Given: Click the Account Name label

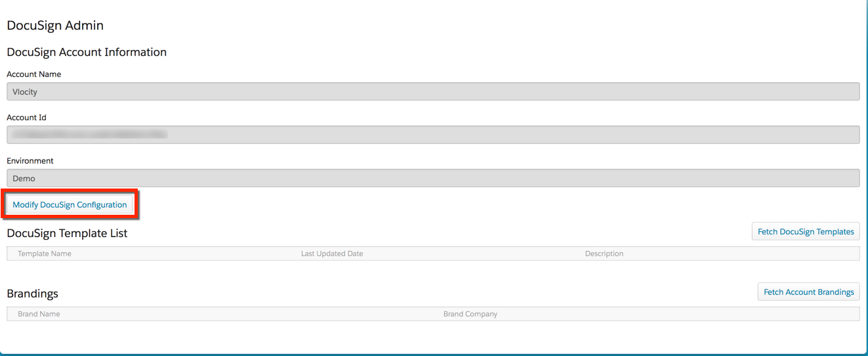Looking at the screenshot, I should click(33, 74).
